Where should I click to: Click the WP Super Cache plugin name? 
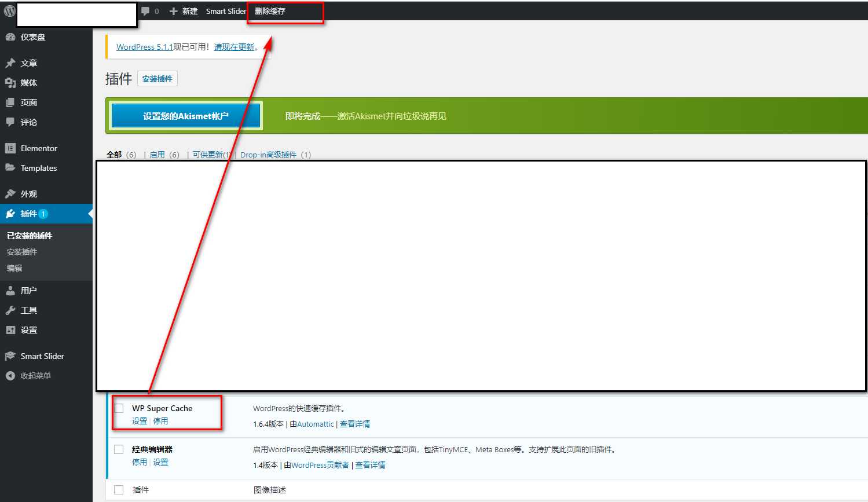[162, 408]
